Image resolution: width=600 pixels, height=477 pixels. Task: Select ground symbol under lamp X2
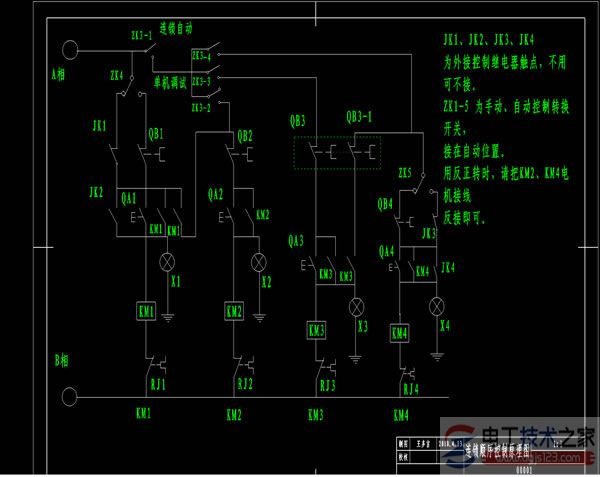(259, 318)
